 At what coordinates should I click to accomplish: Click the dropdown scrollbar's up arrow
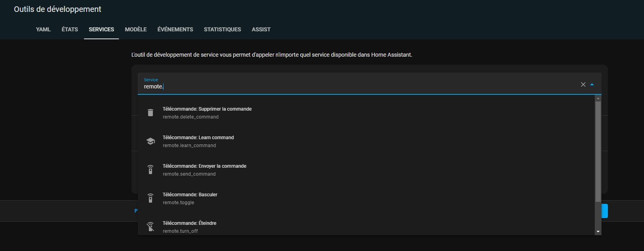(x=598, y=98)
